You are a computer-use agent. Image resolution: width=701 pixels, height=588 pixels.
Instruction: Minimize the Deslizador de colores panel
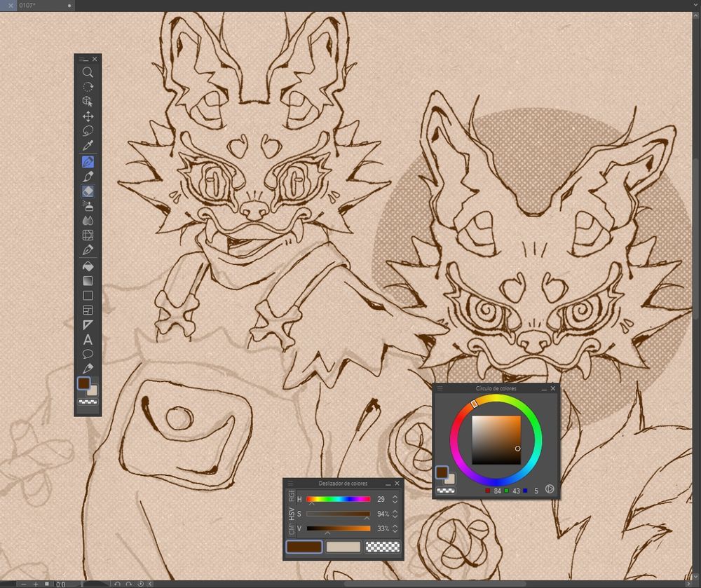388,484
